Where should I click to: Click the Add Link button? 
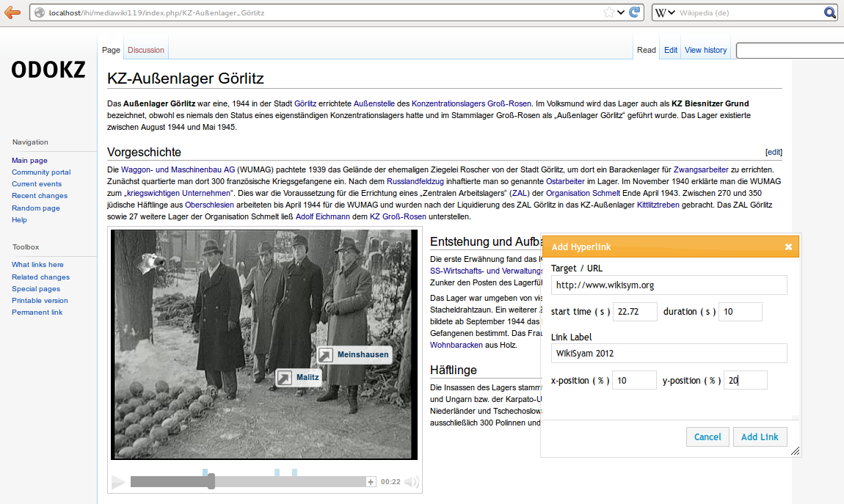[760, 437]
